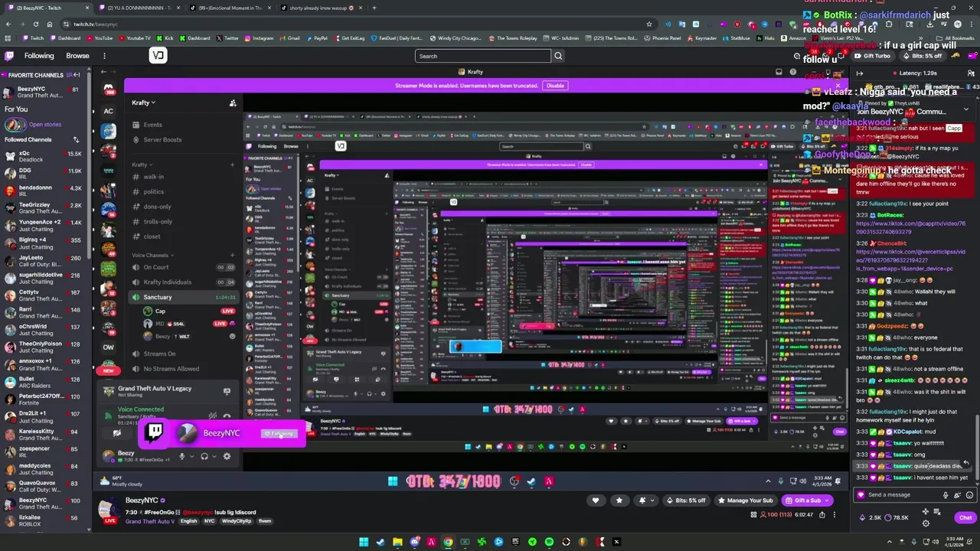Screen dimensions: 980x551
Task: Open JayLeeto channel in the sidebar
Action: point(42,261)
